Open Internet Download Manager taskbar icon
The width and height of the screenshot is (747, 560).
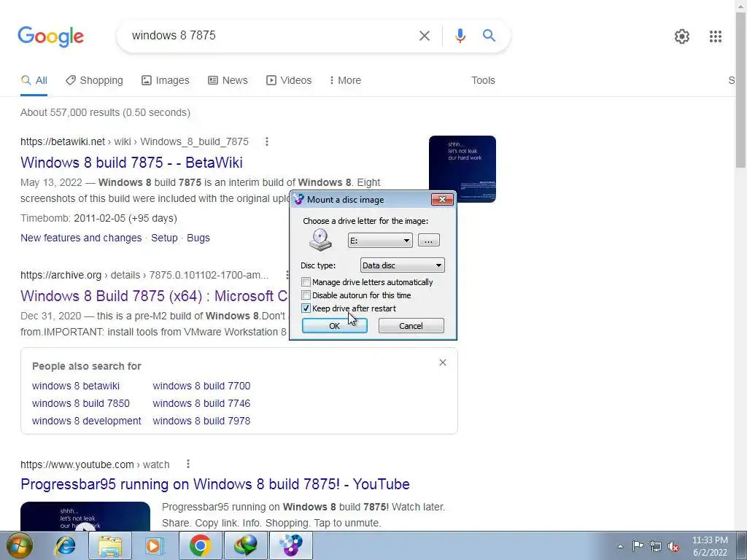tap(246, 545)
